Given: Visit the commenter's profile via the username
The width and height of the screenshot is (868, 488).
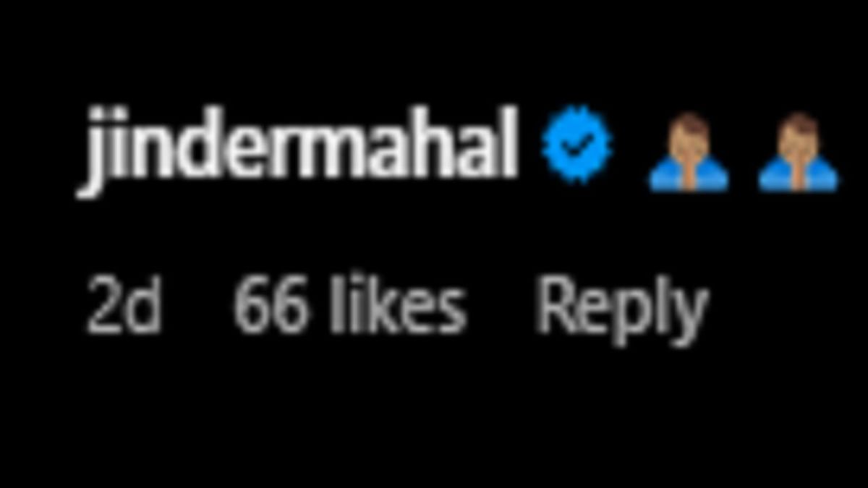Looking at the screenshot, I should (x=297, y=149).
